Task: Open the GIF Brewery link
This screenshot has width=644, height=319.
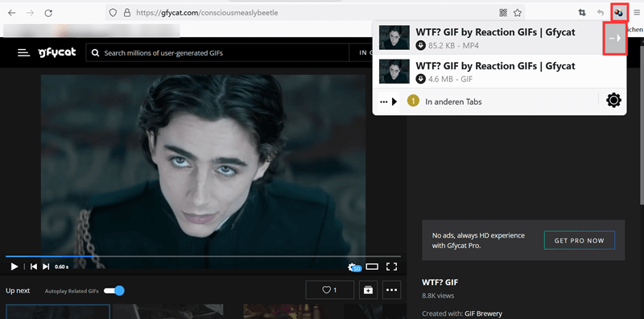Action: (484, 313)
